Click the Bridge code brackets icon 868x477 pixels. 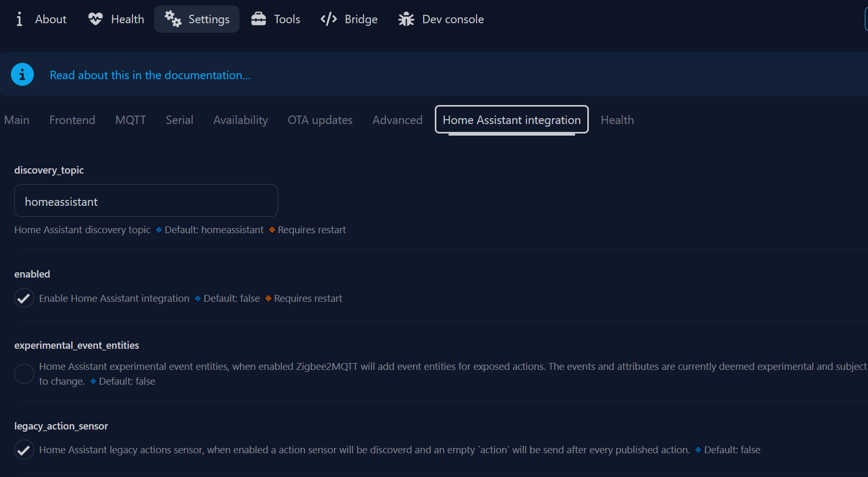[x=329, y=19]
